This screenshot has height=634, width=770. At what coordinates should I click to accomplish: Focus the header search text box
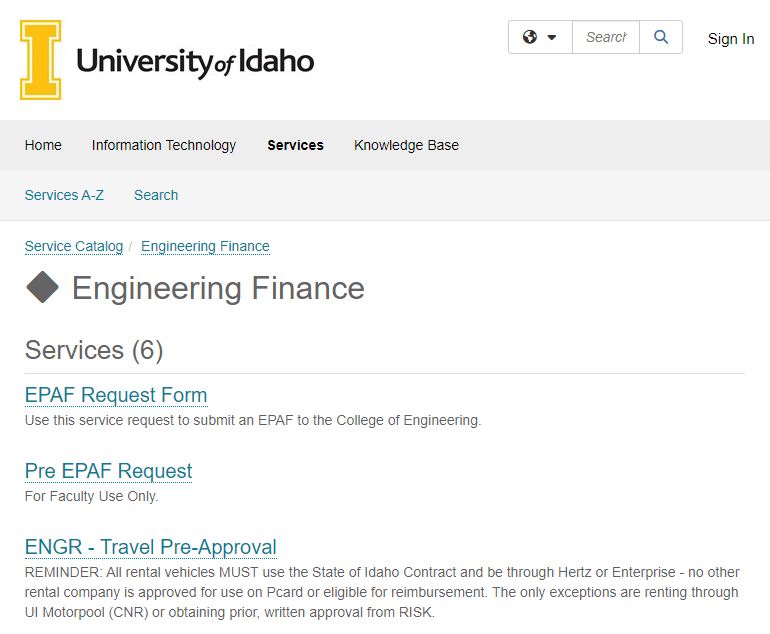tap(606, 37)
